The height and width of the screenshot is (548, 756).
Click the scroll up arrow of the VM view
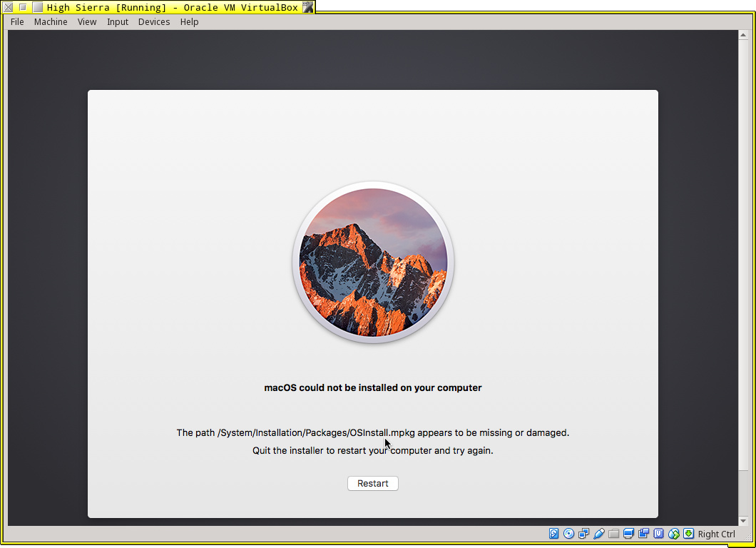743,35
